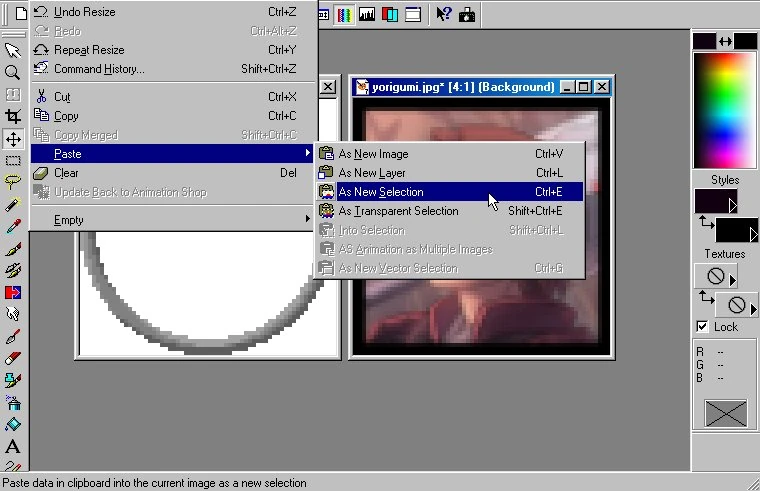
Task: Choose Repeat Resize
Action: tap(172, 50)
